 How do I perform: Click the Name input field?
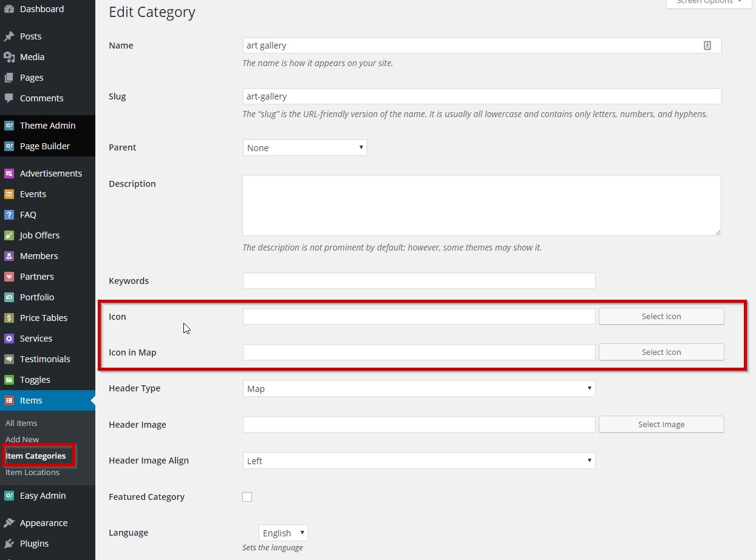(482, 46)
